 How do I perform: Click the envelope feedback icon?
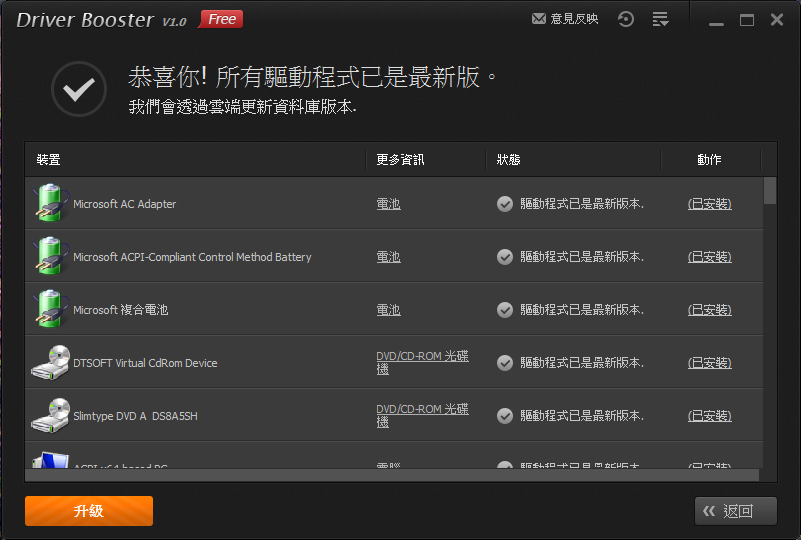[x=538, y=19]
